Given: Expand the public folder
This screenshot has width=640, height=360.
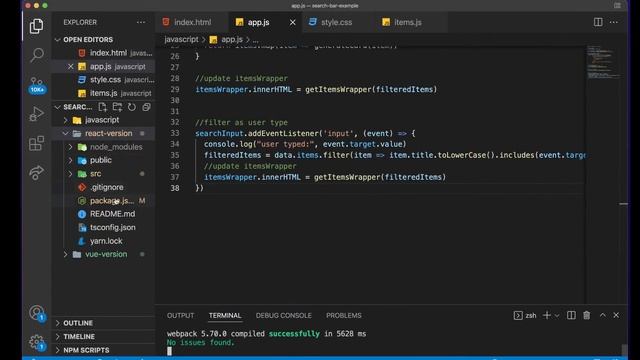Looking at the screenshot, I should [x=104, y=160].
